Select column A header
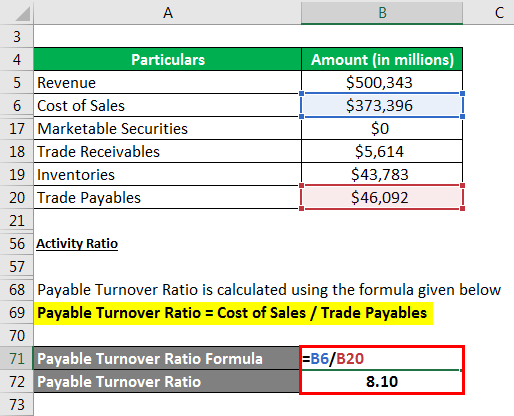This screenshot has width=514, height=416. (167, 12)
